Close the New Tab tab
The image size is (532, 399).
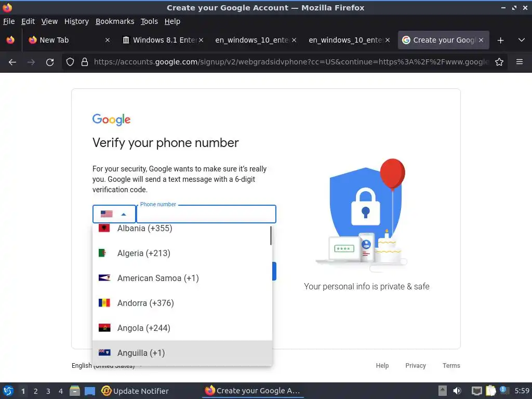(107, 40)
